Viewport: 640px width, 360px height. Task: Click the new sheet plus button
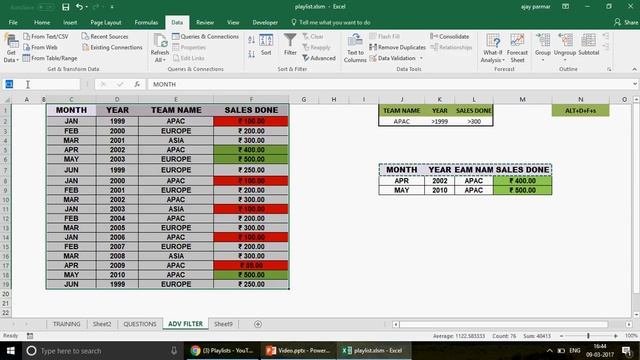coord(258,324)
